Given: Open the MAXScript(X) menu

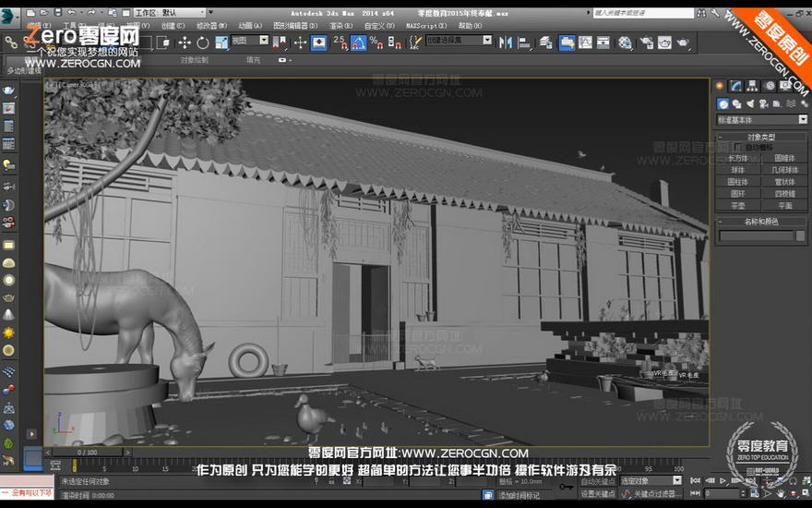Looking at the screenshot, I should (425, 26).
